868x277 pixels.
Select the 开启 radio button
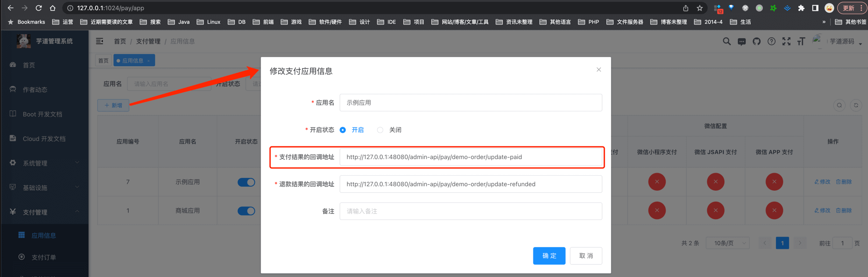click(x=343, y=130)
